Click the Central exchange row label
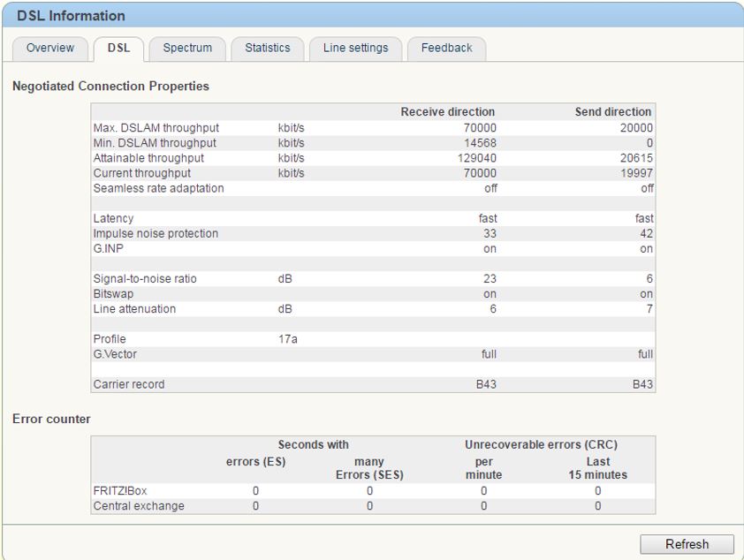Viewport: 744px width, 560px height. tap(139, 506)
